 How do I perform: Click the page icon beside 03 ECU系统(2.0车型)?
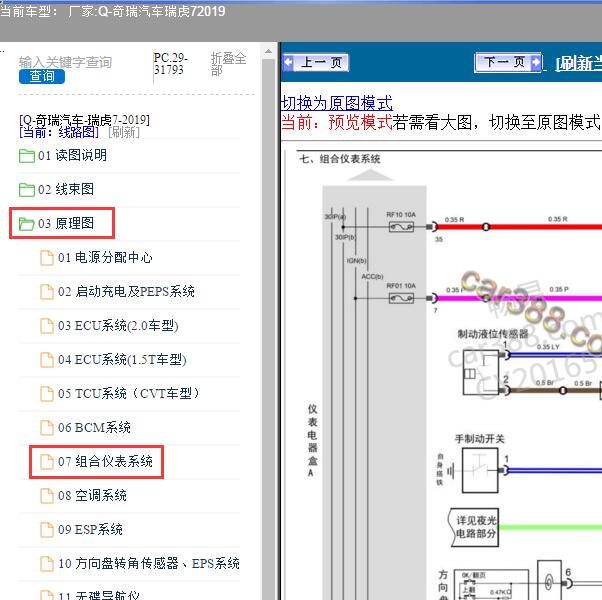pyautogui.click(x=47, y=326)
